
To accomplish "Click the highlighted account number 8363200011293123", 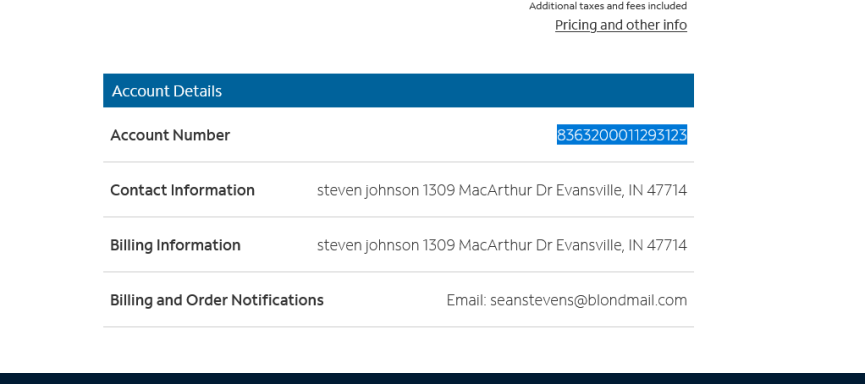I will coord(622,135).
